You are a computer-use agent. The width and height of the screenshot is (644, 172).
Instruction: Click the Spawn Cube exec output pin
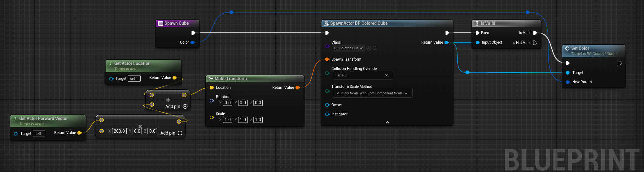click(193, 33)
